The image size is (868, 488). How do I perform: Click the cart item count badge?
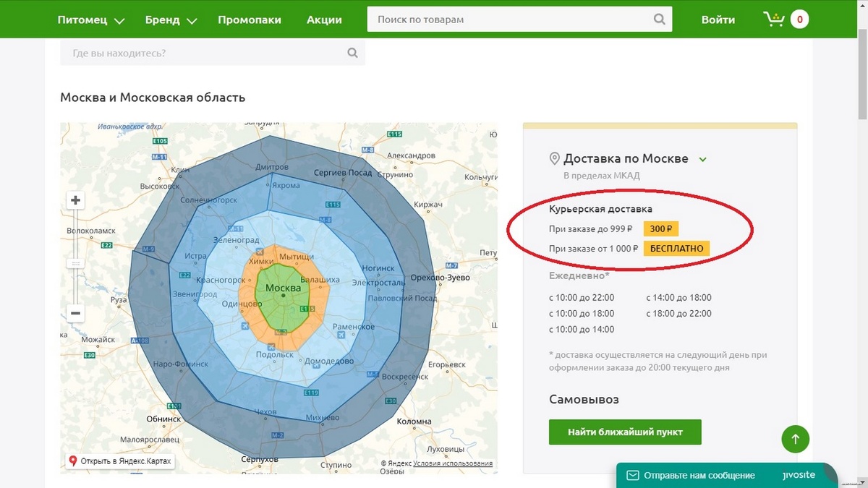799,20
